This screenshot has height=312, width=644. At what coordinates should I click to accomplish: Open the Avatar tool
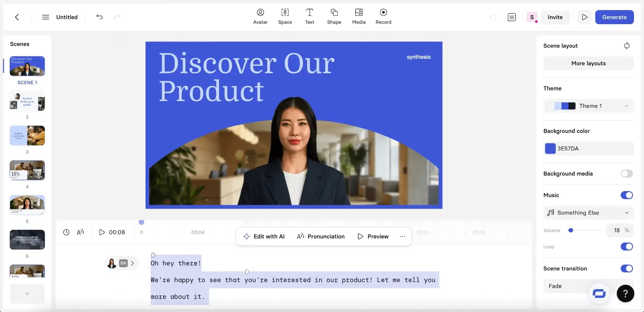tap(260, 17)
